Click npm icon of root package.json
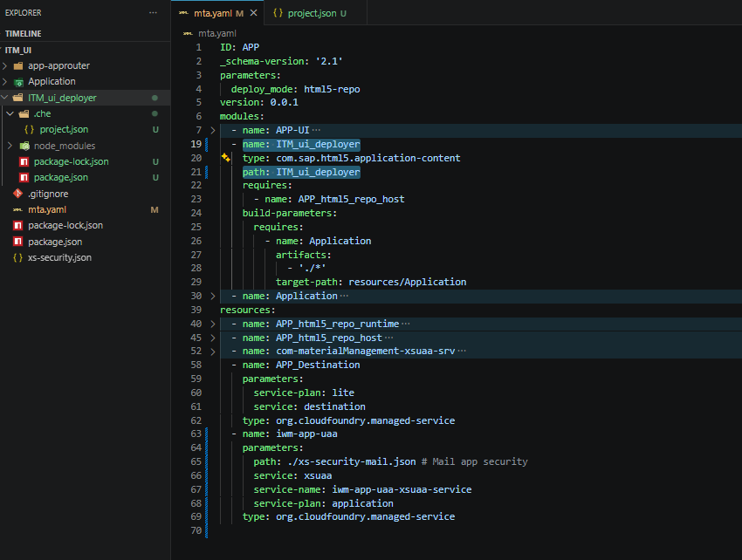The height and width of the screenshot is (560, 742). 18,242
